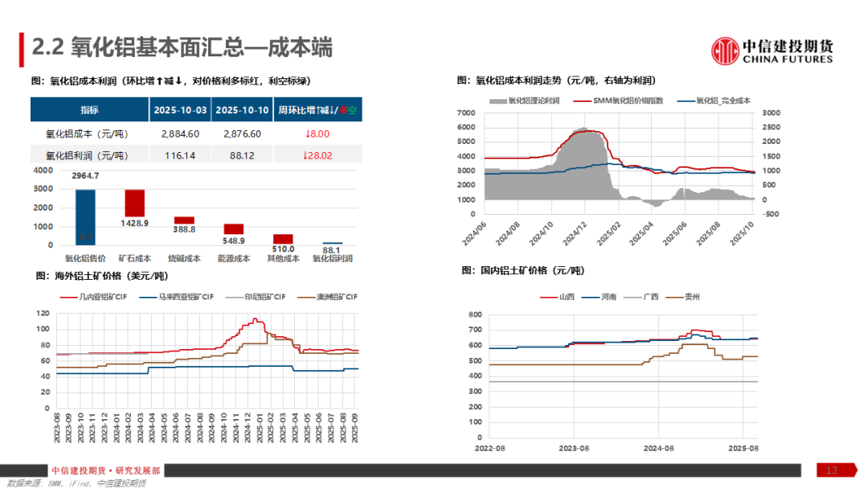The width and height of the screenshot is (868, 489).
Task: Click the page number 13 badge
Action: tap(837, 471)
